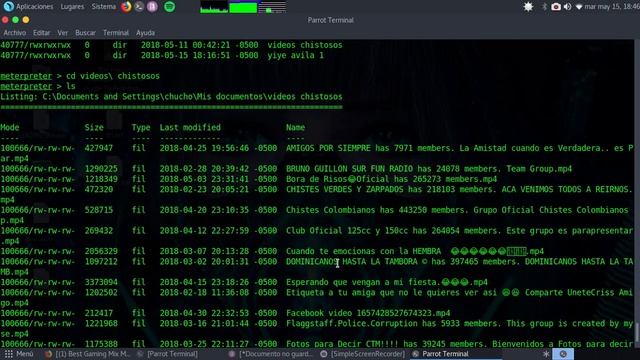Open the Terminal menu

[116, 33]
